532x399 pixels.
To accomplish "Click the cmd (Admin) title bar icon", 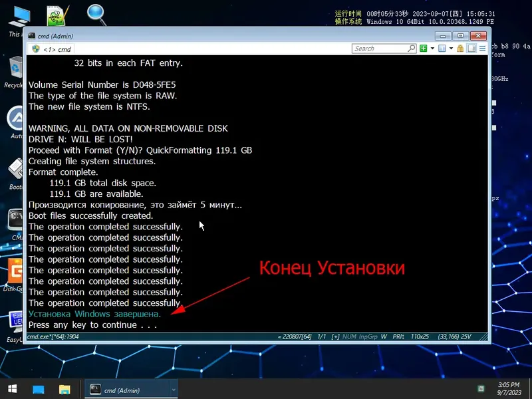I will pyautogui.click(x=31, y=36).
